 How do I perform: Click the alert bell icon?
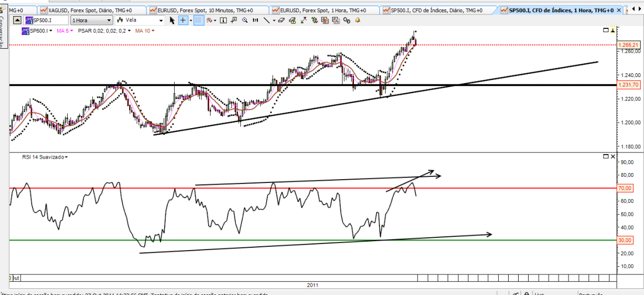click(357, 20)
